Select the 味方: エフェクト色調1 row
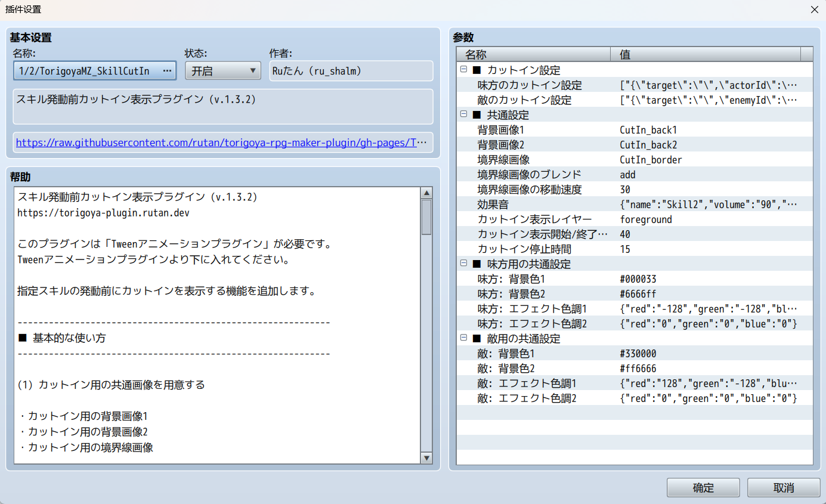The height and width of the screenshot is (504, 826). [x=635, y=308]
